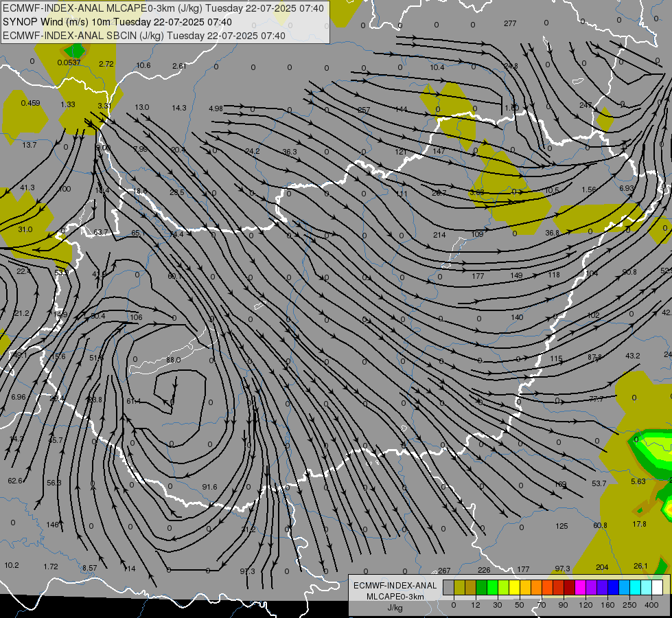Click the legend tick label 120
The height and width of the screenshot is (618, 672).
pyautogui.click(x=586, y=605)
